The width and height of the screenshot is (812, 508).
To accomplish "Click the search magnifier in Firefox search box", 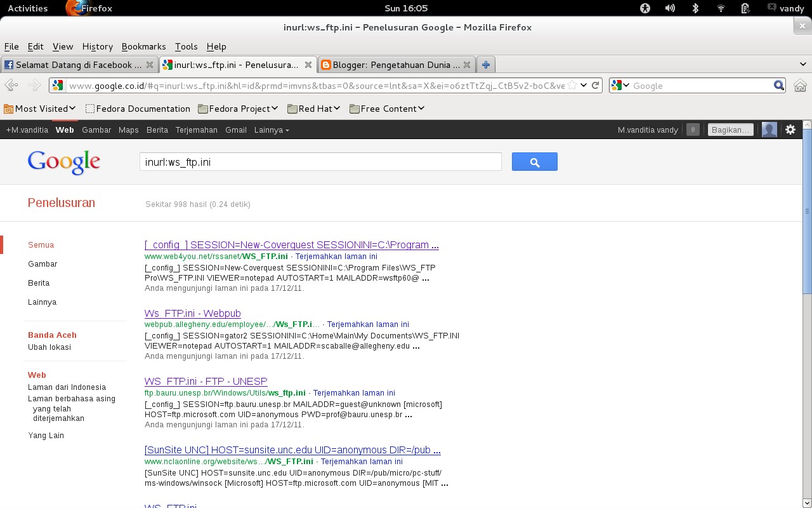I will tap(779, 85).
